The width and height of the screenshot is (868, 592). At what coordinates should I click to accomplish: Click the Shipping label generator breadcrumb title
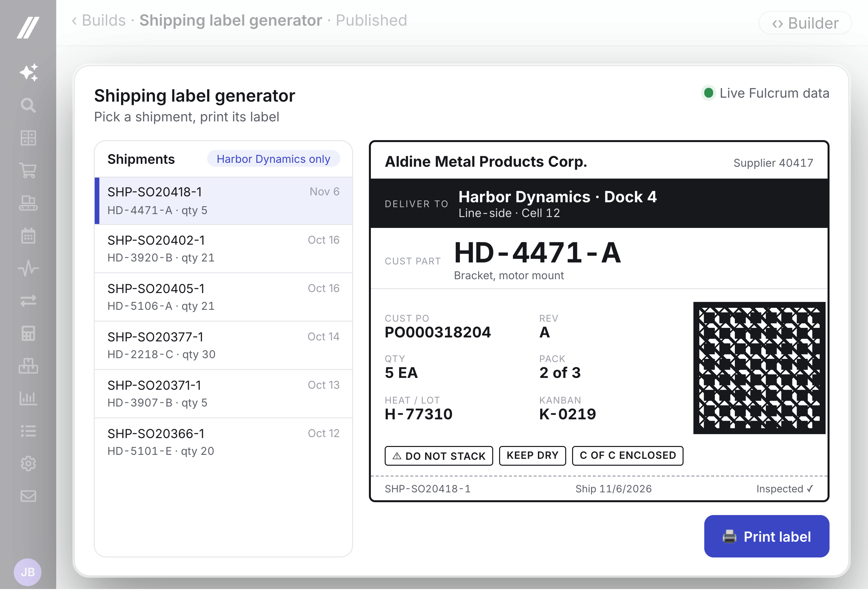[x=231, y=20]
